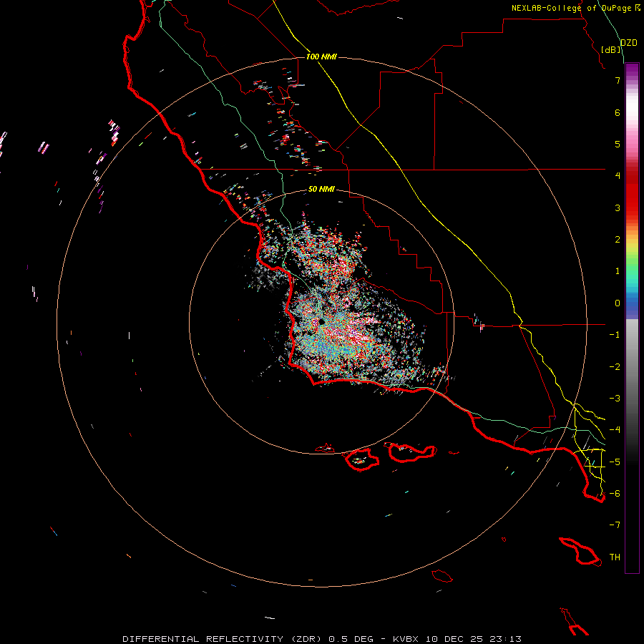The height and width of the screenshot is (644, 644).
Task: Click the -7 value on the scale
Action: (x=615, y=525)
